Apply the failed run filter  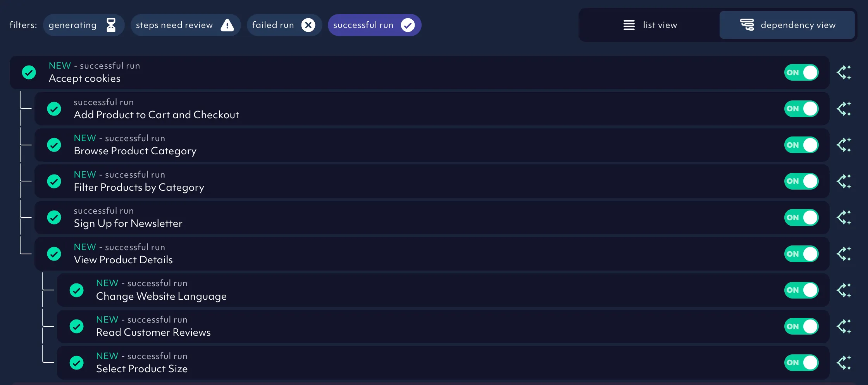click(284, 25)
